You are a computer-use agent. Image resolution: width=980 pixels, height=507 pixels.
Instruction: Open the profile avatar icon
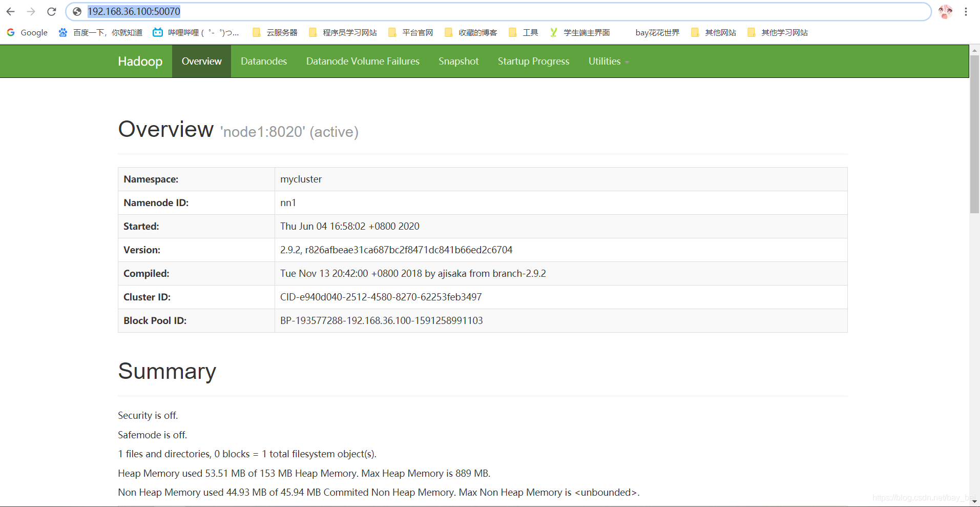click(945, 11)
